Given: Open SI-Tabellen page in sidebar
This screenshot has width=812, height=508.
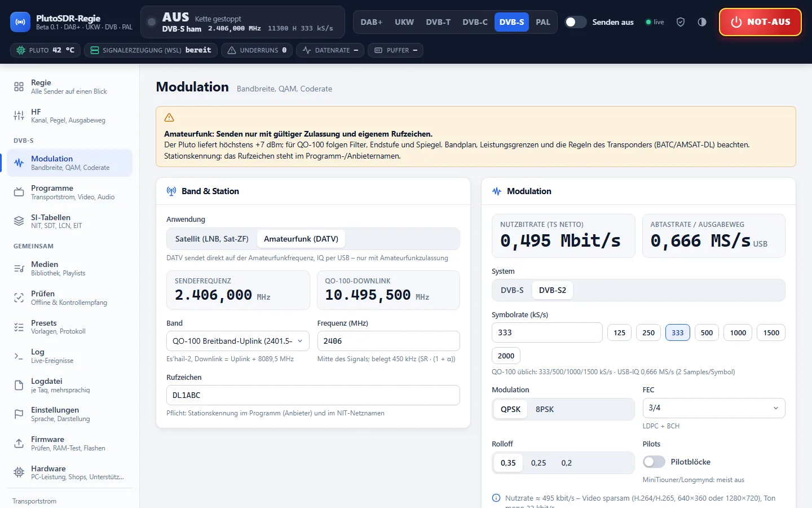Looking at the screenshot, I should [69, 221].
